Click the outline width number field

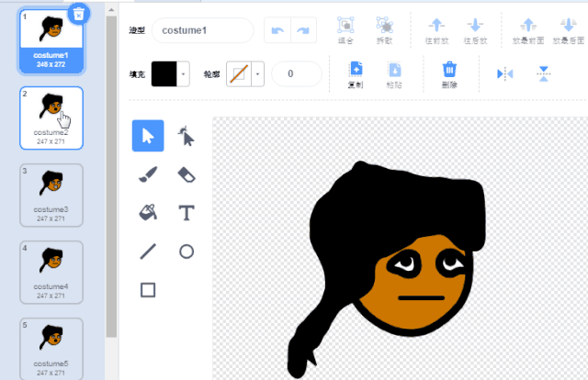point(296,73)
